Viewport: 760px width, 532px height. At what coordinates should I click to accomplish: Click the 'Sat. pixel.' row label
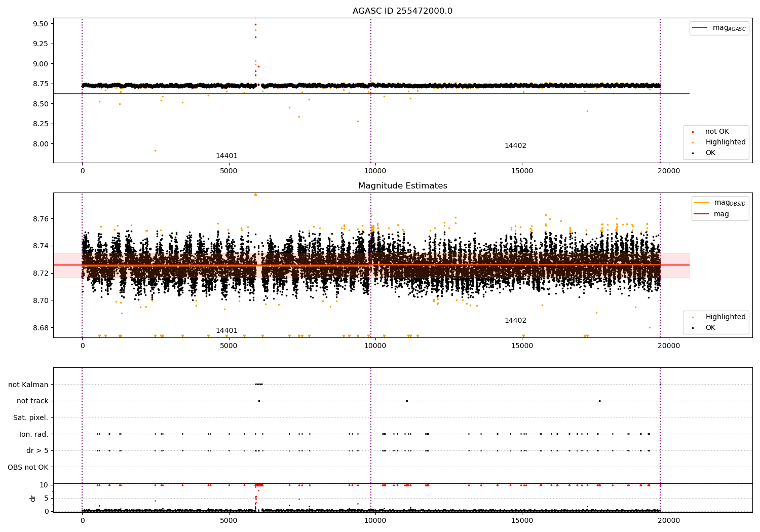tap(31, 417)
